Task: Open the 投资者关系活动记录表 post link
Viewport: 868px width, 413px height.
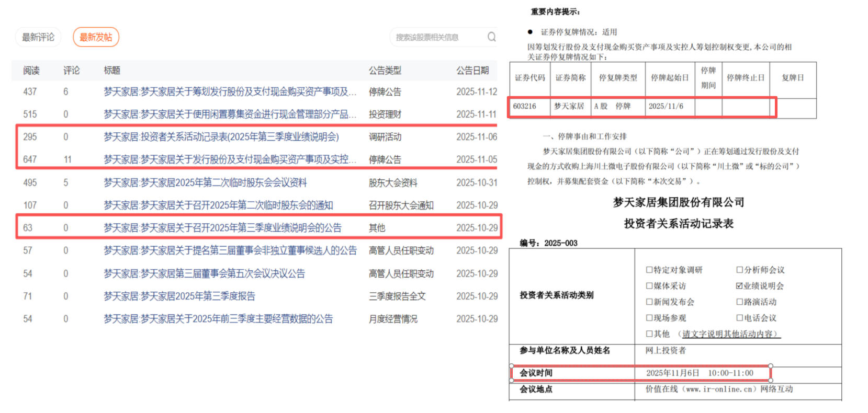Action: [221, 137]
